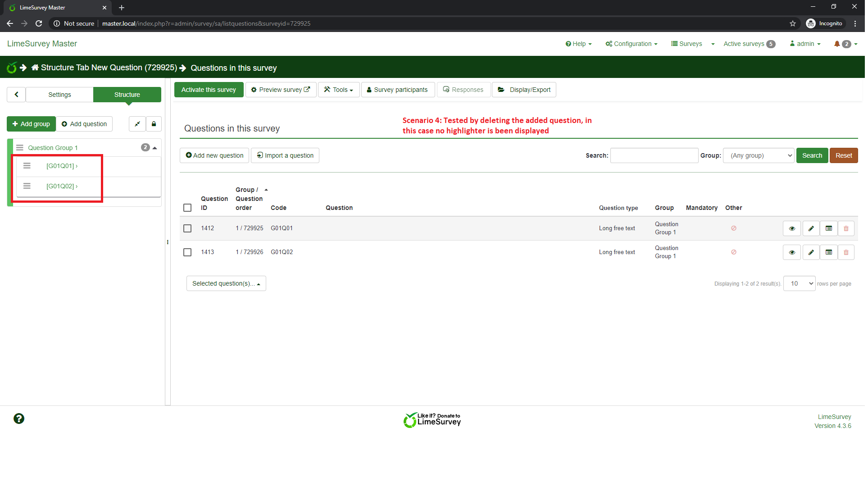The height and width of the screenshot is (487, 868).
Task: Click lock icon in structure sidebar
Action: pyautogui.click(x=154, y=124)
